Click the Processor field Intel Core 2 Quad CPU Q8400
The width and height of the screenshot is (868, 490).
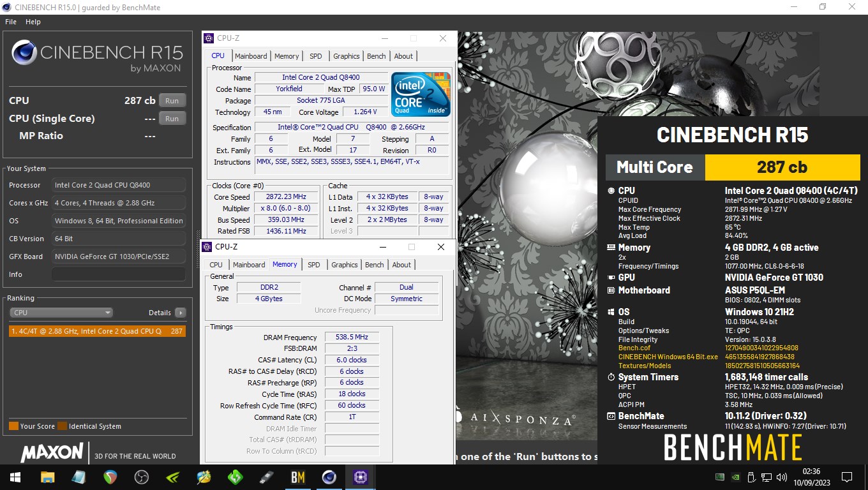pyautogui.click(x=119, y=185)
